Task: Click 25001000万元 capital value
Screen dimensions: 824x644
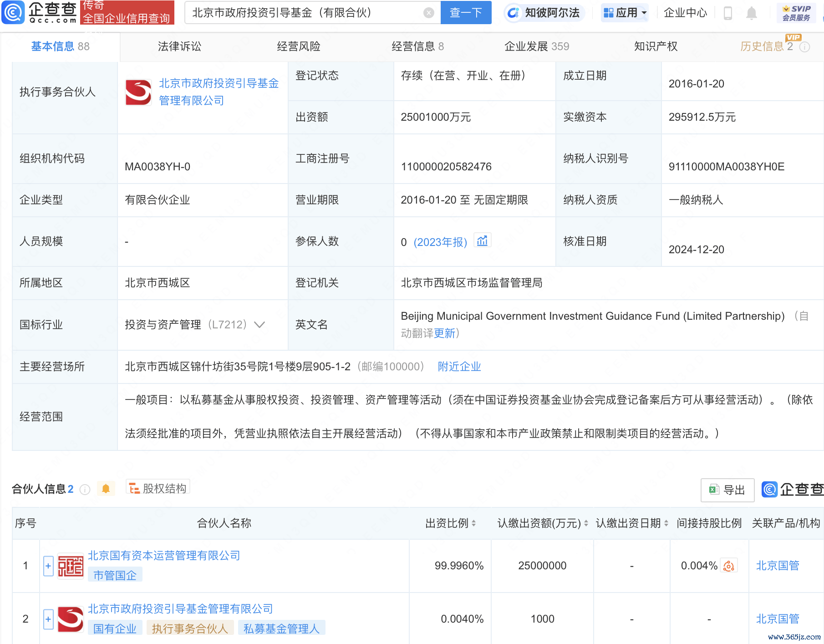Action: pyautogui.click(x=436, y=117)
